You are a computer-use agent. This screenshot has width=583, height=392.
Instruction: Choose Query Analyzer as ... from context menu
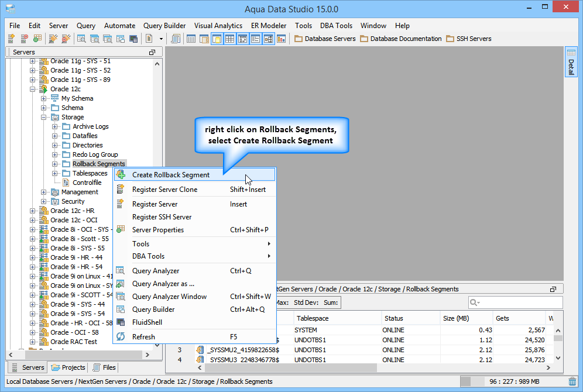(x=194, y=284)
